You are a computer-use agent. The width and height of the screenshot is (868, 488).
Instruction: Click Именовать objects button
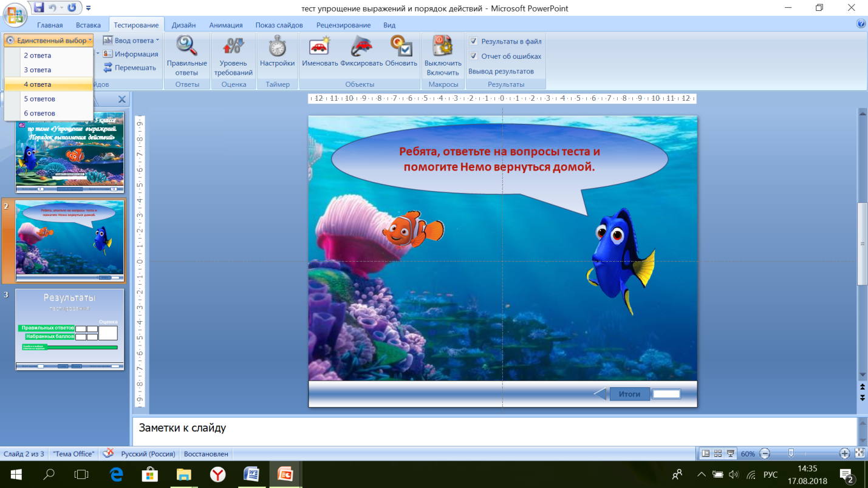click(320, 51)
